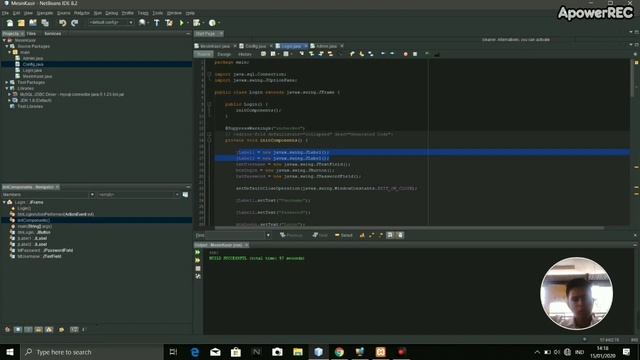Click the Select button in find bar

[x=344, y=236]
